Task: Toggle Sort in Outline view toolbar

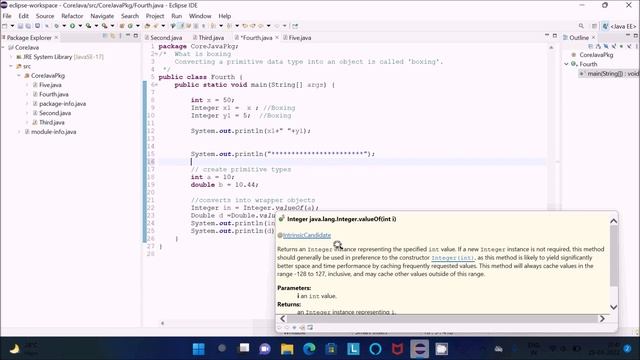Action: click(x=598, y=46)
